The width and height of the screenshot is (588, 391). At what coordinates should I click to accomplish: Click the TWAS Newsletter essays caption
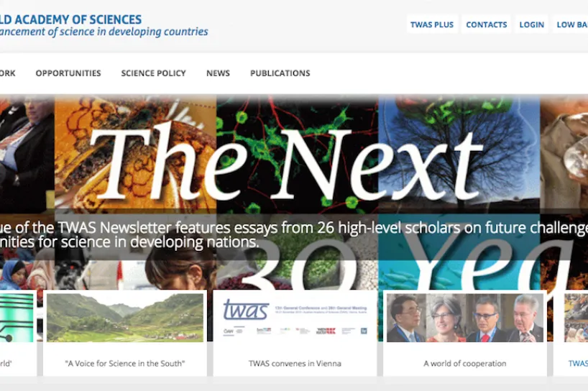click(294, 235)
